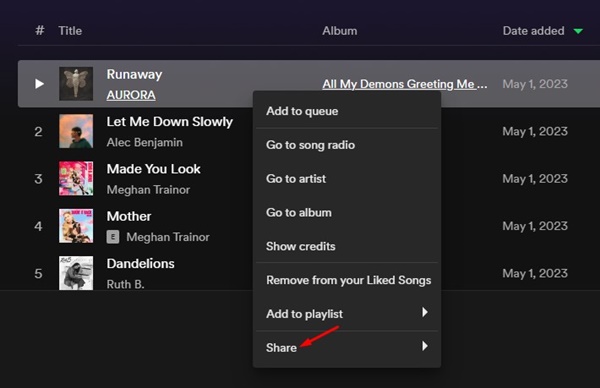Click Mother's date added value

coord(535,226)
